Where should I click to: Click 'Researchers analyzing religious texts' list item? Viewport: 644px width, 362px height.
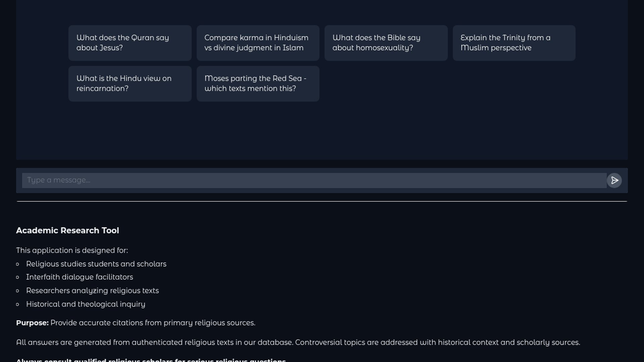pyautogui.click(x=92, y=291)
